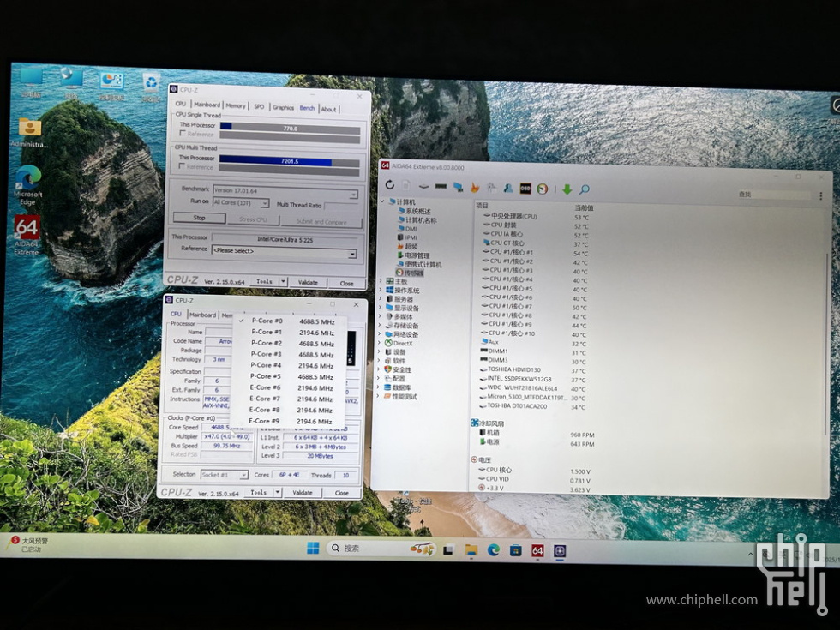840x630 pixels.
Task: Enable Reference checkbox under CPU Single Thread
Action: [x=182, y=134]
